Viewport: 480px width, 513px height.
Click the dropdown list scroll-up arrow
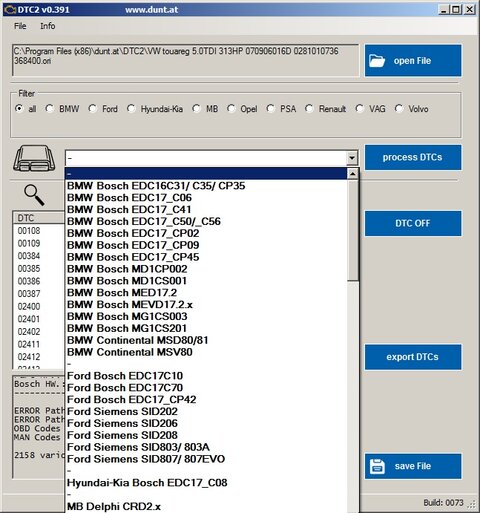pyautogui.click(x=353, y=174)
